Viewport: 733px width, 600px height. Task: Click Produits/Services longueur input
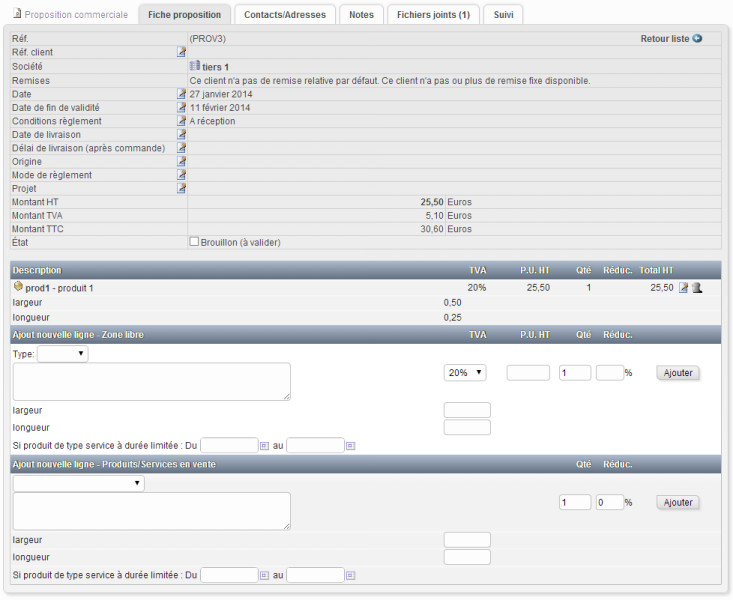tap(467, 557)
